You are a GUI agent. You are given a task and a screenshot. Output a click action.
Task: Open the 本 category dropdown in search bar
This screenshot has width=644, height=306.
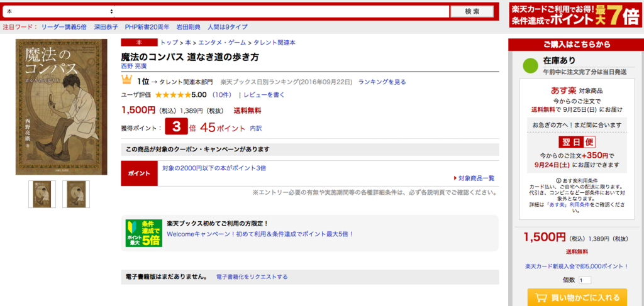pos(58,11)
